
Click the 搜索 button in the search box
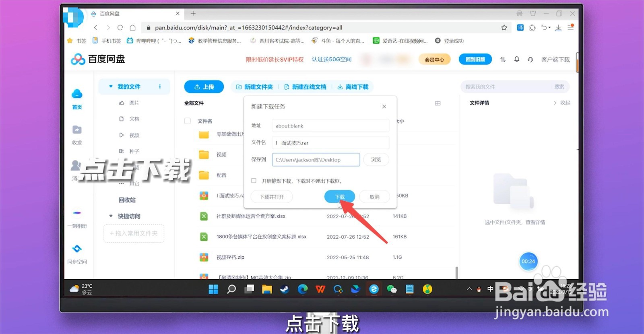559,87
